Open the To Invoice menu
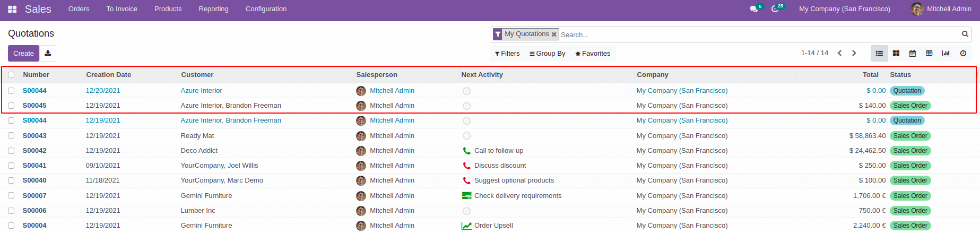Viewport: 980px width, 233px height. point(122,9)
